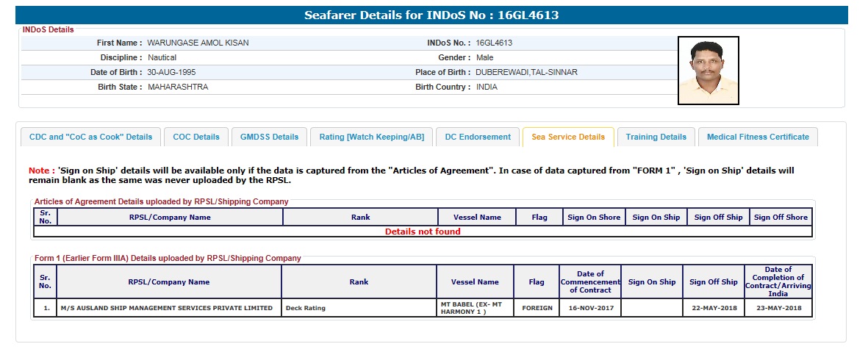Open the GMDSS Details tab
Image resolution: width=868 pixels, height=355 pixels.
[270, 137]
